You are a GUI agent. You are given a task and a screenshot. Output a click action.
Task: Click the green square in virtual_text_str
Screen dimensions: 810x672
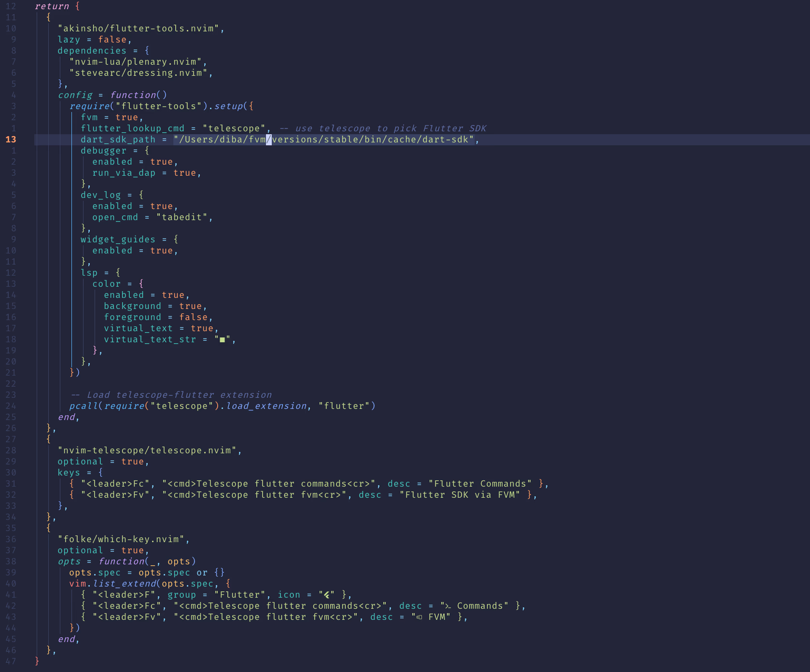coord(223,339)
